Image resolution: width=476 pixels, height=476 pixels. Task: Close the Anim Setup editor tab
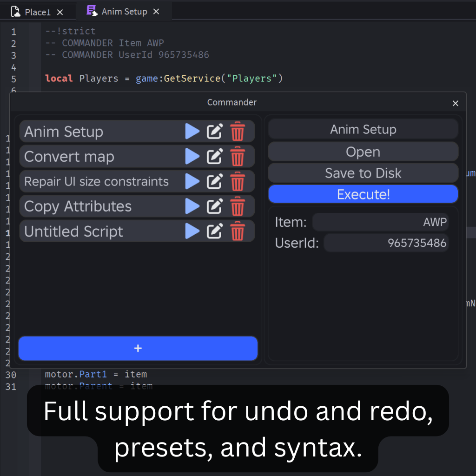pos(156,12)
